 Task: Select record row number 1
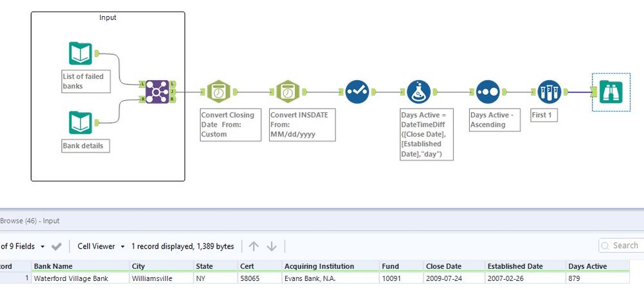pyautogui.click(x=15, y=278)
